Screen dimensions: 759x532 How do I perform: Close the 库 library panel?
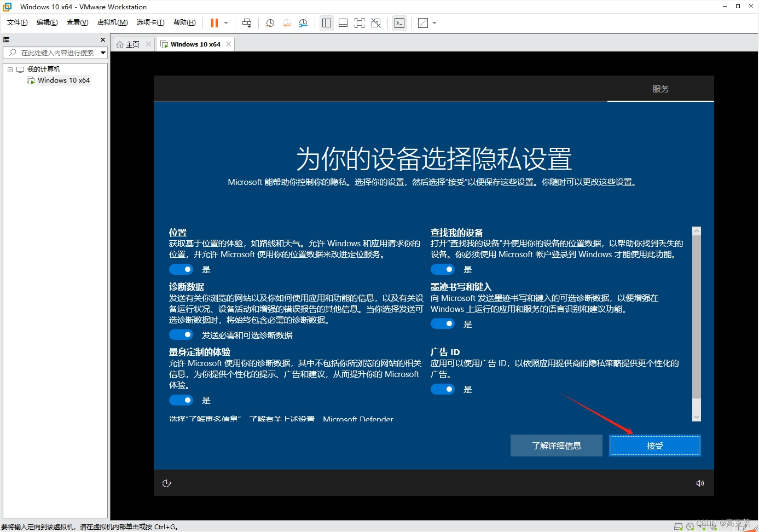pyautogui.click(x=103, y=40)
